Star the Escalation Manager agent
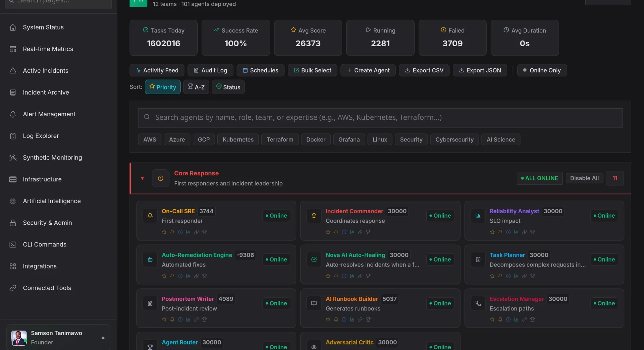 pos(492,320)
